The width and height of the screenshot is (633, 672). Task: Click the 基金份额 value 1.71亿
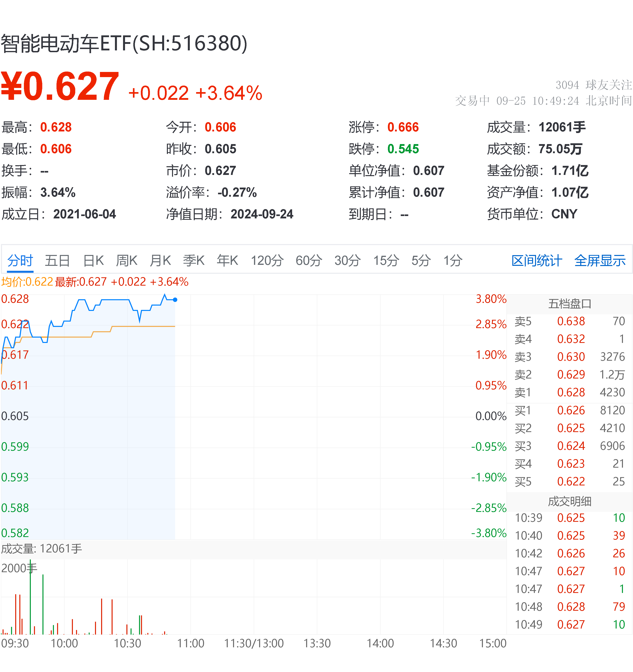click(x=570, y=171)
